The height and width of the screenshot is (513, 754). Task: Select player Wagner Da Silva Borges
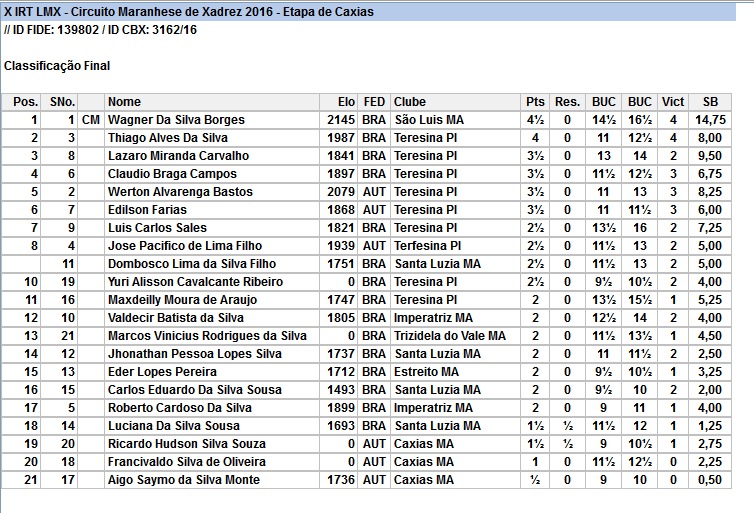(176, 120)
